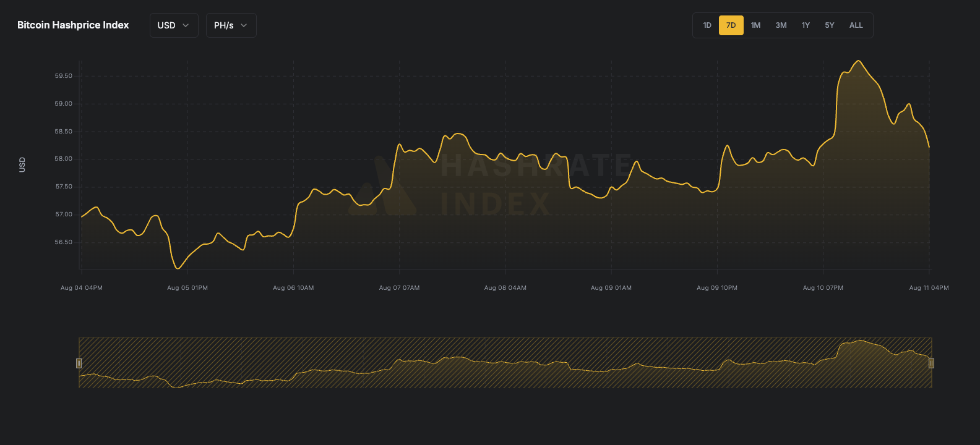Click the Aug 05 01PM axis label
The height and width of the screenshot is (445, 980).
[x=187, y=288]
